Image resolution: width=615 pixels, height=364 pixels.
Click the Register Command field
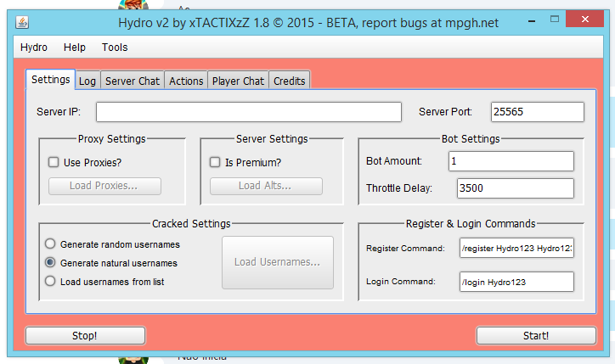click(x=516, y=248)
